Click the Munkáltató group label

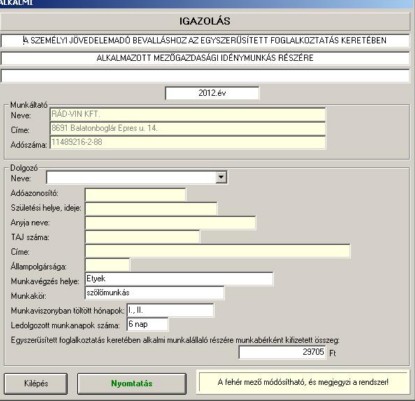(29, 105)
